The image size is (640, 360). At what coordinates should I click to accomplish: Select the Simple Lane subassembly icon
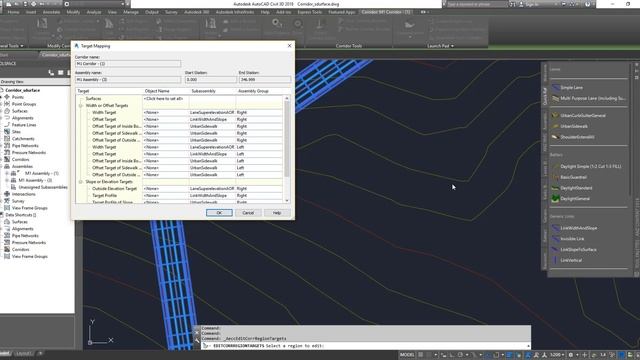click(x=556, y=87)
